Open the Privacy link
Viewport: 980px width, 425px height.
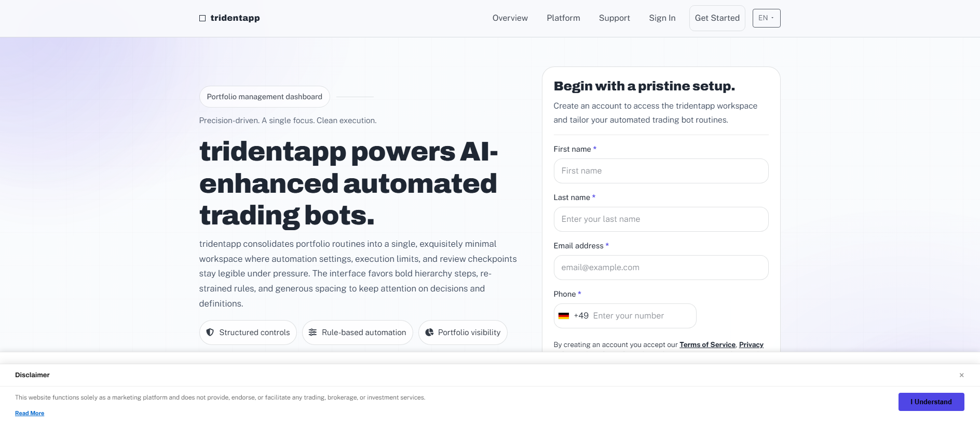click(x=751, y=344)
